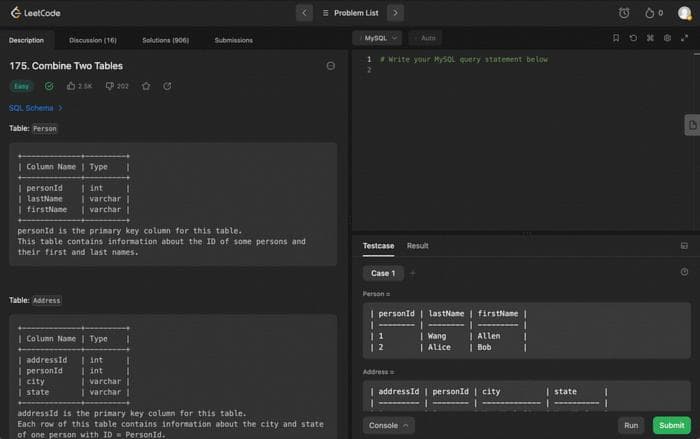
Task: Star this problem as favorite
Action: click(146, 86)
